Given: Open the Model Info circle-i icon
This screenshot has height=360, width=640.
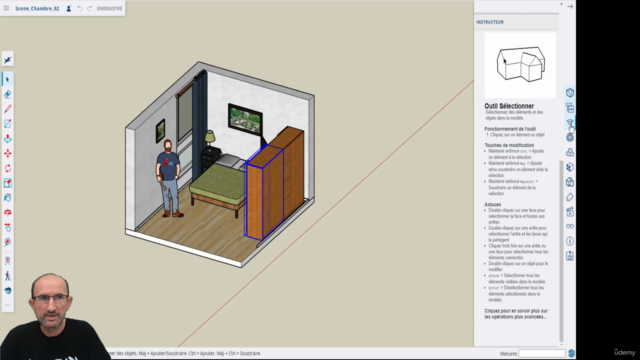Looking at the screenshot, I should (x=570, y=241).
